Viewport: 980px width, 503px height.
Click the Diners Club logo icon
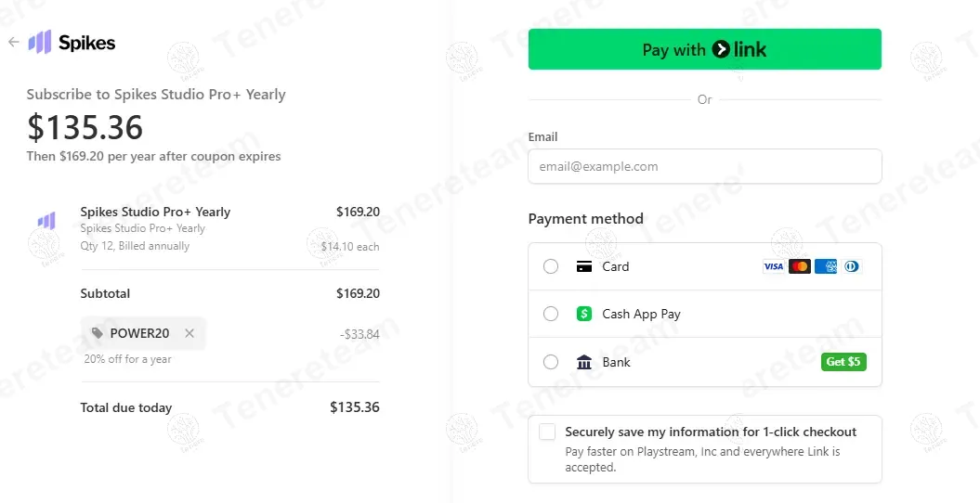[851, 266]
